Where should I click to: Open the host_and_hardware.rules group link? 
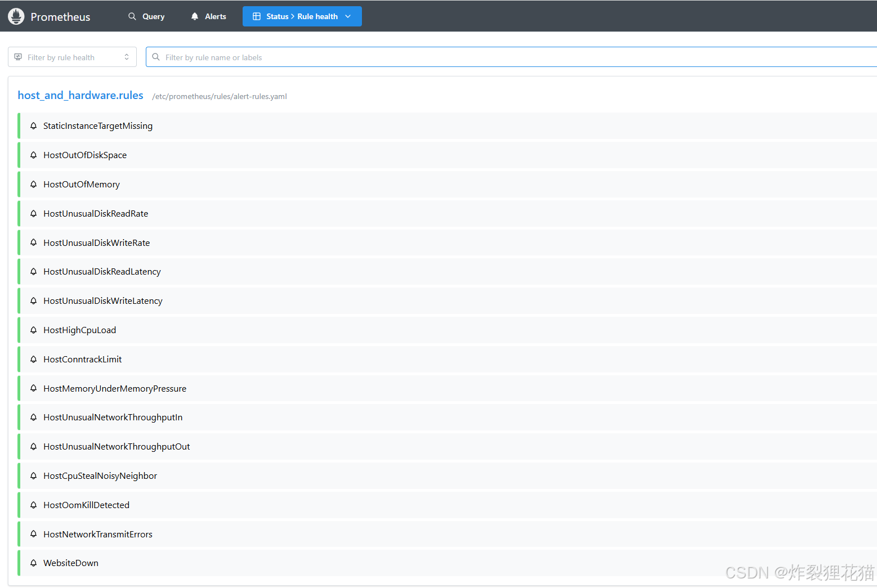pyautogui.click(x=80, y=95)
